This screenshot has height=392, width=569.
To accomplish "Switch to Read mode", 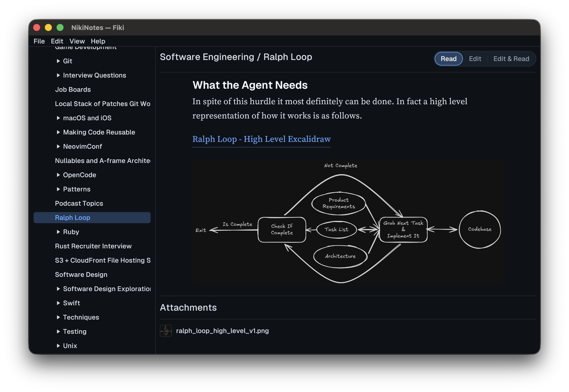I will coord(448,59).
